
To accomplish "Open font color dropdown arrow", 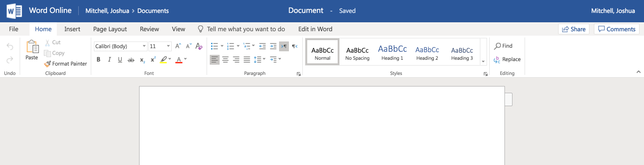I will pyautogui.click(x=186, y=59).
